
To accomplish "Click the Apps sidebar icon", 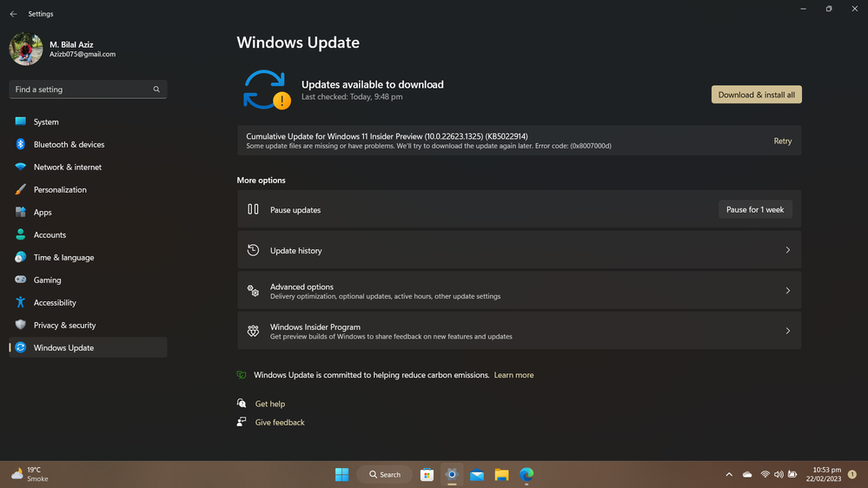I will 21,212.
